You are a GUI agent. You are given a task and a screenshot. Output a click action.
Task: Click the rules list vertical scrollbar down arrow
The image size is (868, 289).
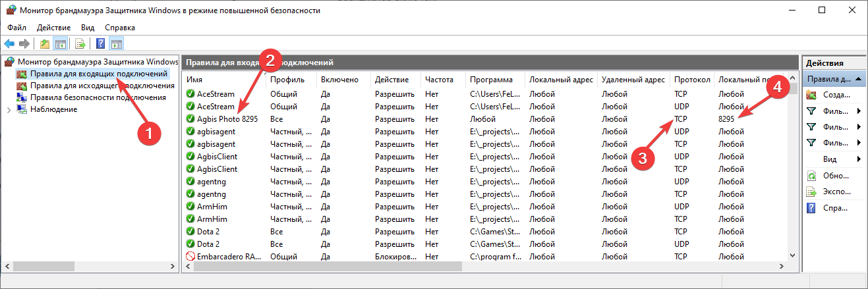[x=794, y=256]
